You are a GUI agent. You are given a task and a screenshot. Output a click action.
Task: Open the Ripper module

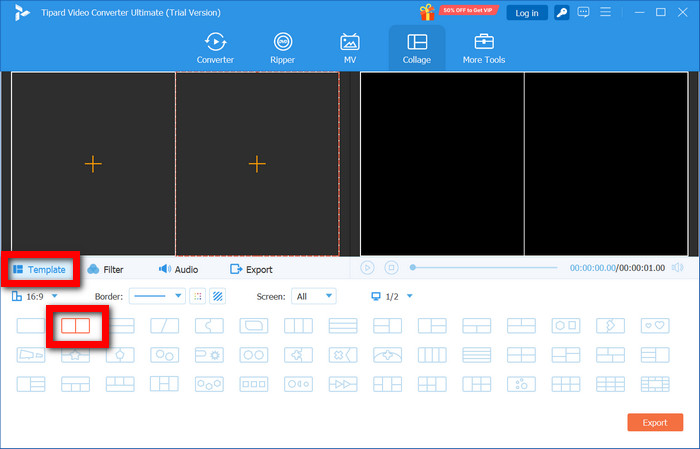[283, 48]
